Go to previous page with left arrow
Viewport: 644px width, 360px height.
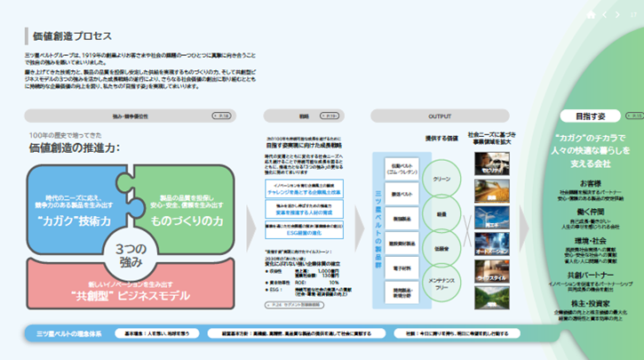[605, 15]
